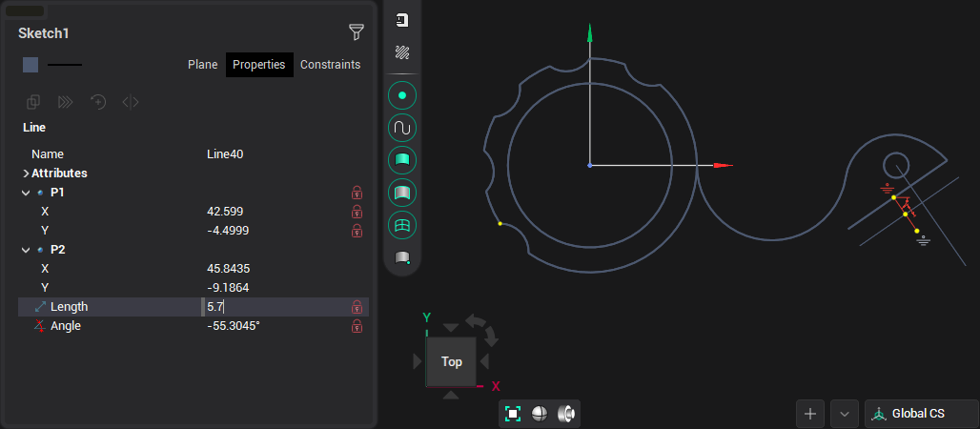Select the curve wave filter icon

[402, 128]
